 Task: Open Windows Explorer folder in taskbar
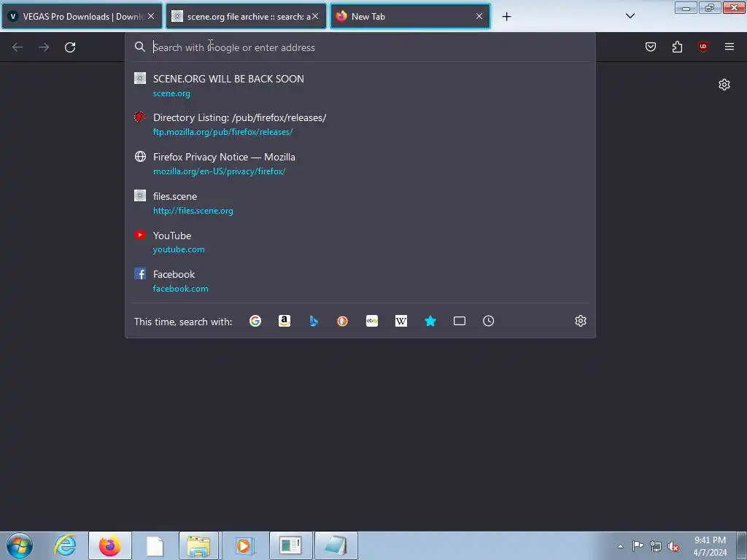[198, 545]
